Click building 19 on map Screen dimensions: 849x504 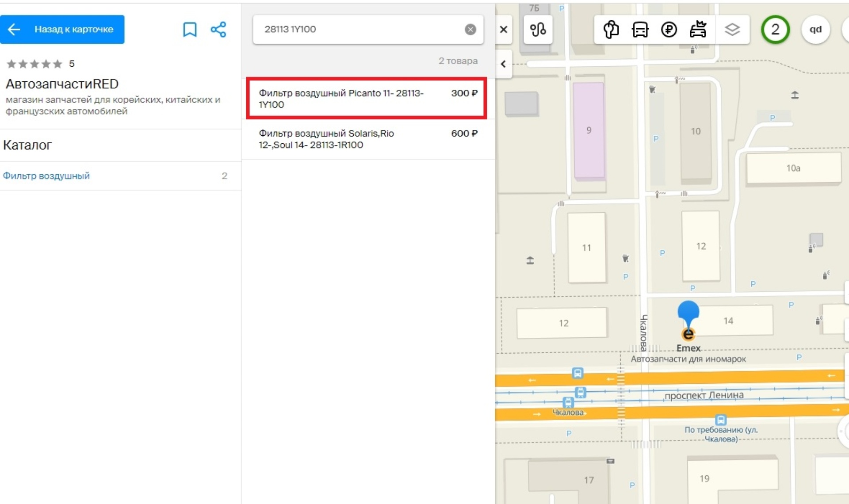click(704, 478)
